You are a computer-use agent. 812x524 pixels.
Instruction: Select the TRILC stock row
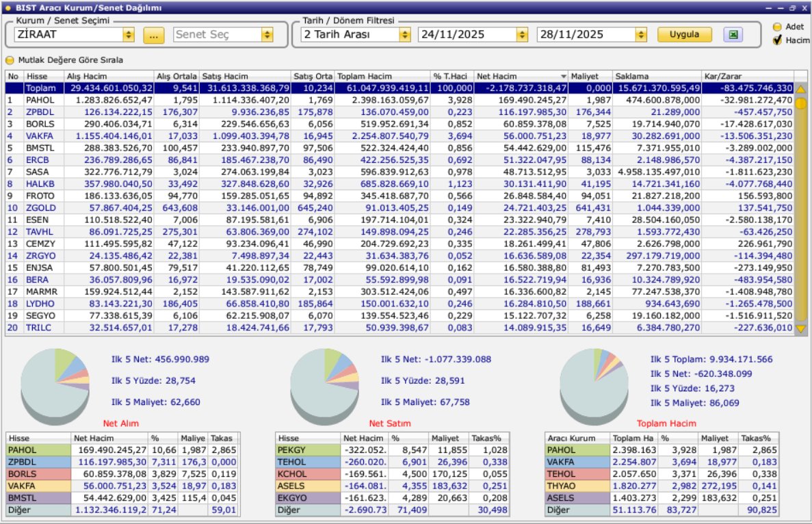(x=400, y=328)
